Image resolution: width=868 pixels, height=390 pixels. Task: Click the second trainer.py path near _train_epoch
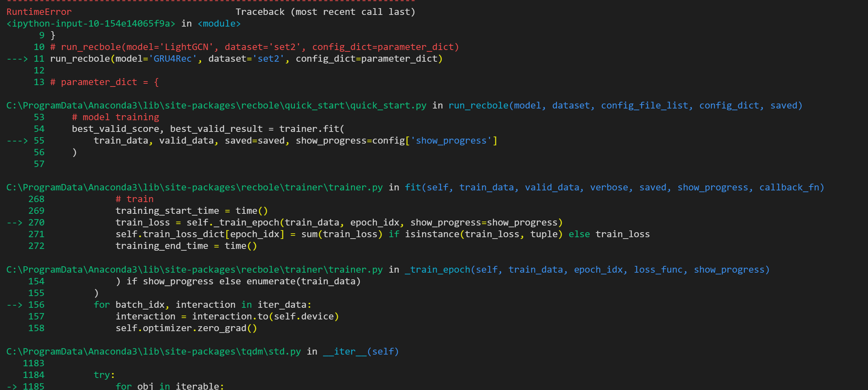[194, 269]
